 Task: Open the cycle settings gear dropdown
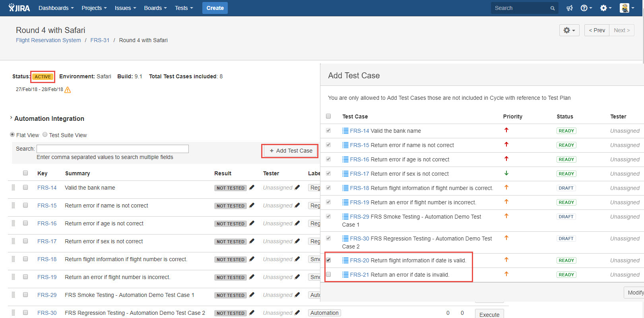click(x=569, y=30)
